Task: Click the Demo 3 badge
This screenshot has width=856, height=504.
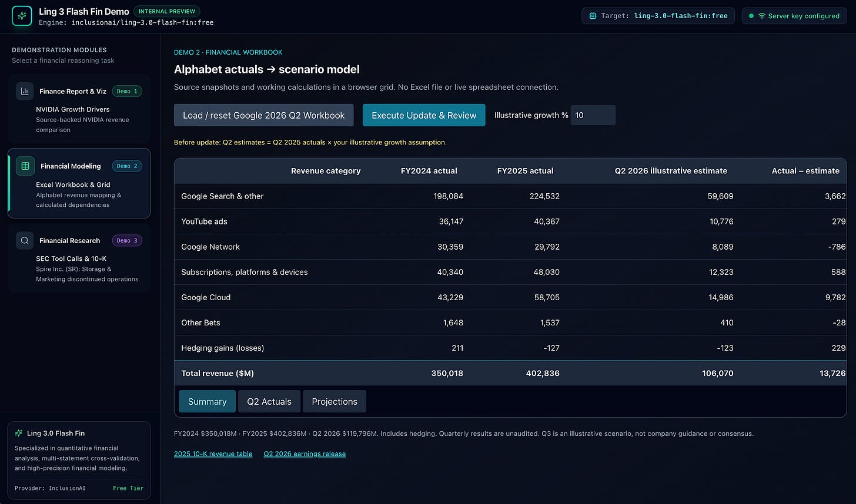Action: [127, 240]
